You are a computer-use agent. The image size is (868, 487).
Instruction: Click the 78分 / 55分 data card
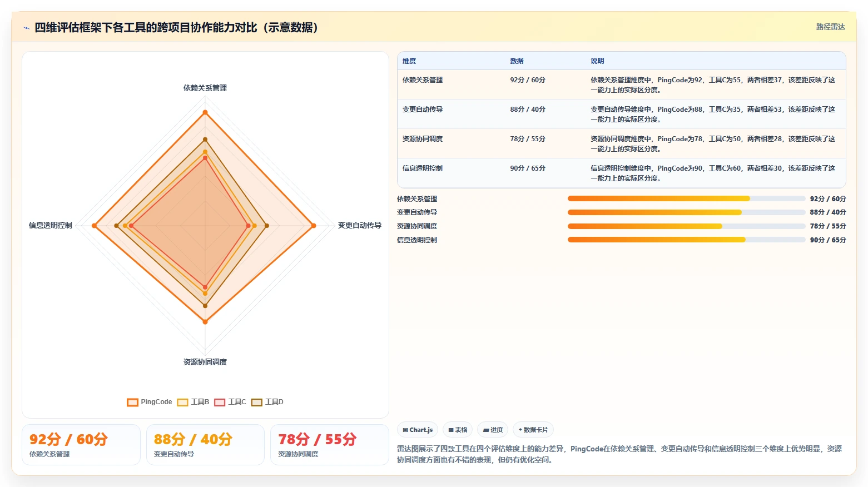(x=329, y=445)
